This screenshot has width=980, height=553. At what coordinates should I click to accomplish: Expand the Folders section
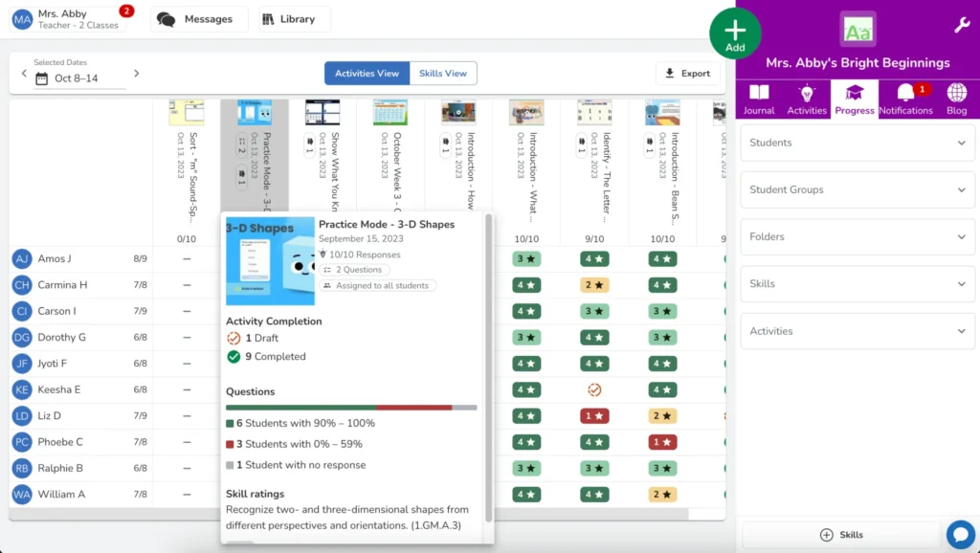point(857,236)
